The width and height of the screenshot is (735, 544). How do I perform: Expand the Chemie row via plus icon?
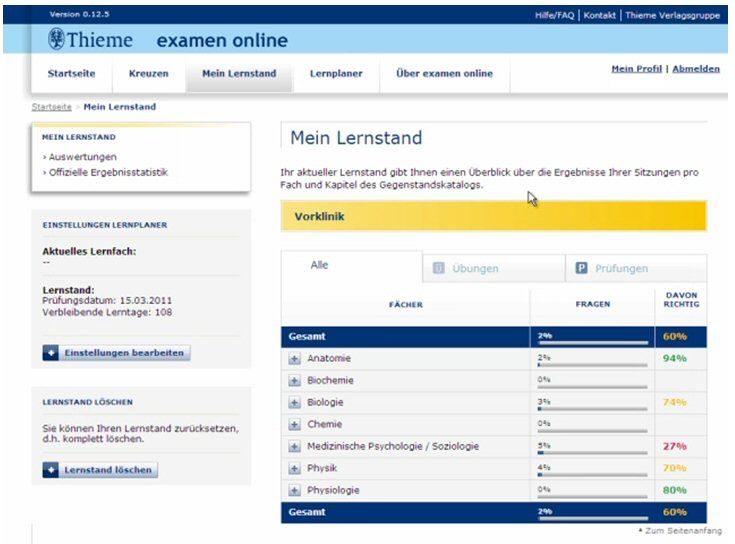tap(294, 425)
